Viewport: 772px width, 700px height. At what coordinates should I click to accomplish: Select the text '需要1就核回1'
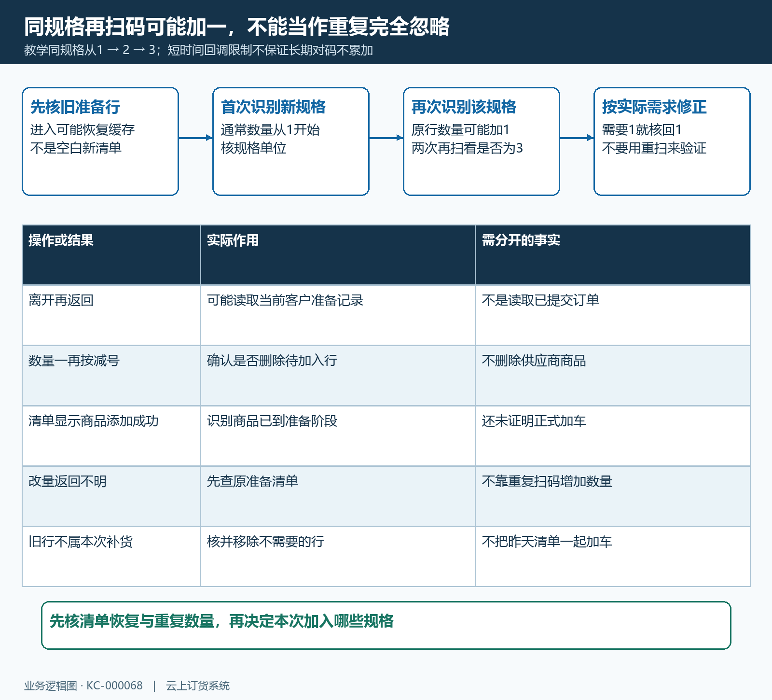[642, 130]
